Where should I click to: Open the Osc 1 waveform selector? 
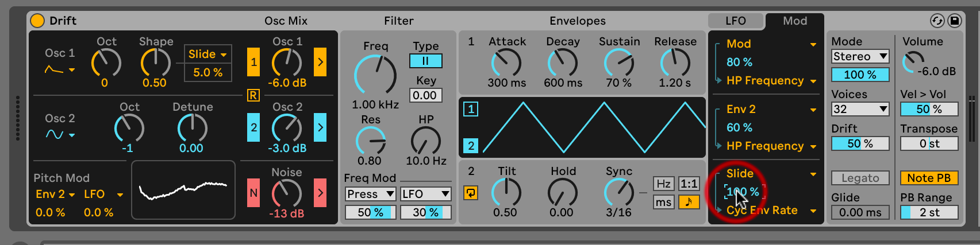point(60,70)
